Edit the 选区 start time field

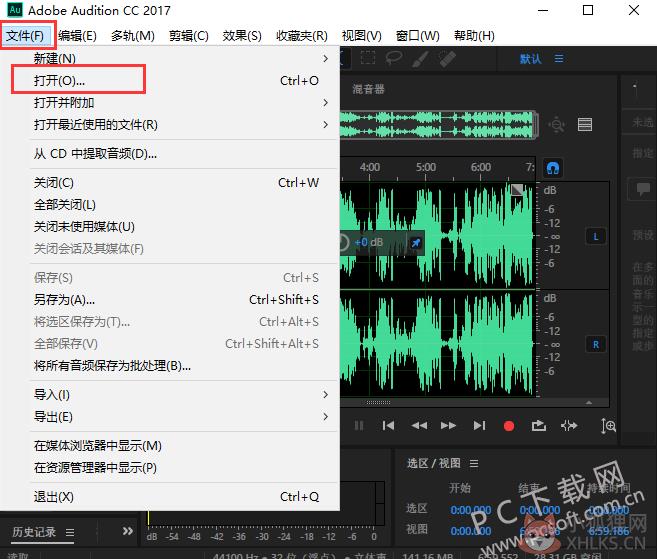pyautogui.click(x=471, y=510)
